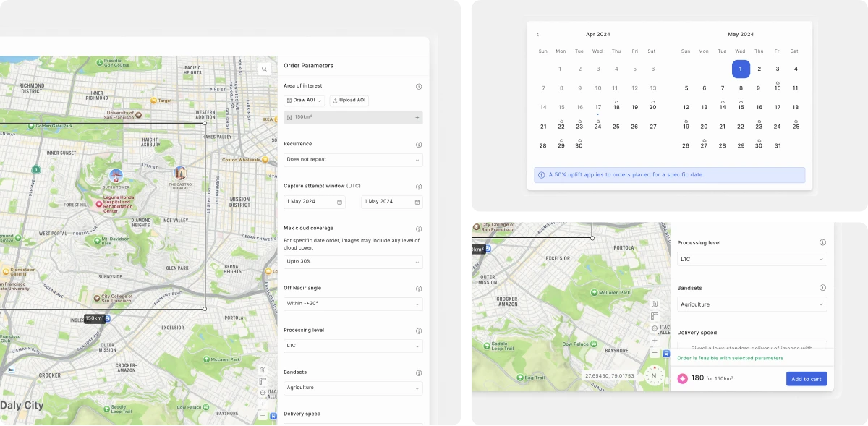Click the end date field 1 May 2024
This screenshot has width=868, height=426.
(x=392, y=202)
